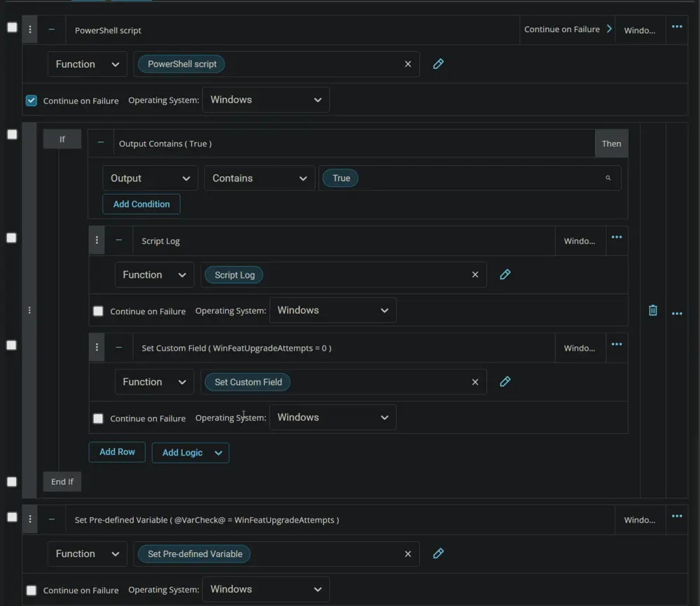Screen dimensions: 700x606
Task: Click the Output Contains ( True ) condition title
Action: point(165,143)
